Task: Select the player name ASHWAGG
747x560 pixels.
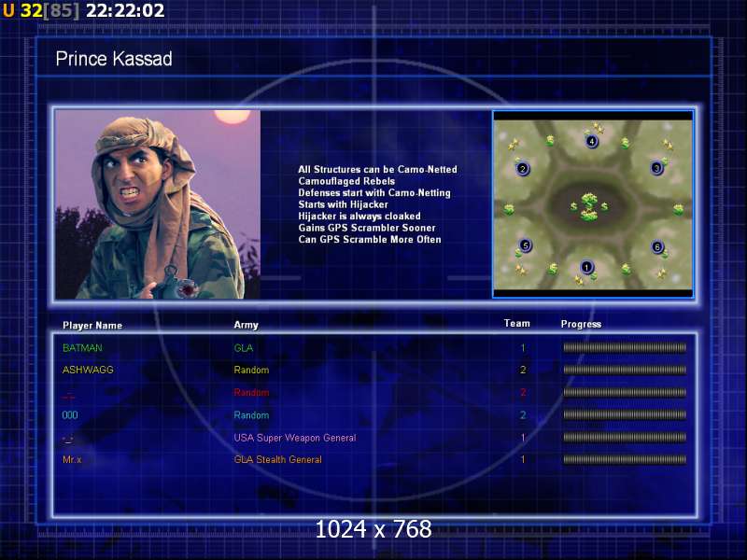Action: tap(88, 370)
